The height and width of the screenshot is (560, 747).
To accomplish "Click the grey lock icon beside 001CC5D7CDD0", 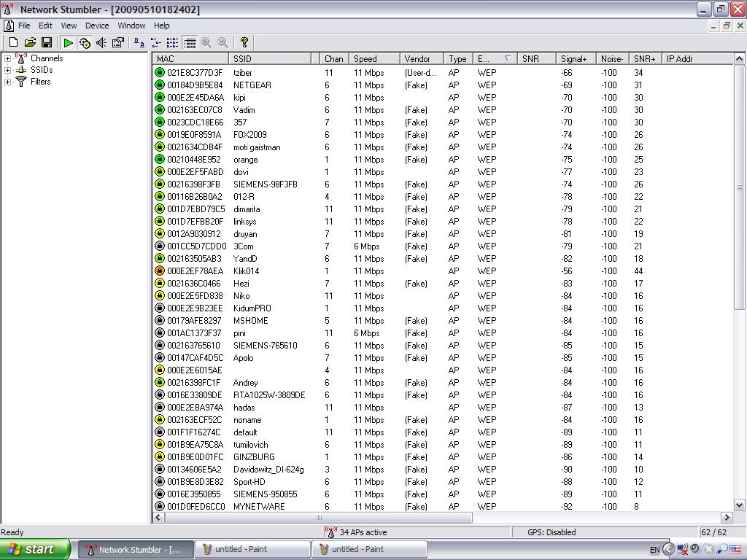I will pyautogui.click(x=160, y=246).
